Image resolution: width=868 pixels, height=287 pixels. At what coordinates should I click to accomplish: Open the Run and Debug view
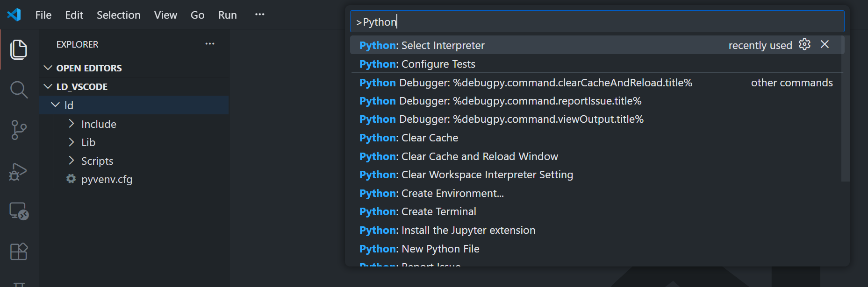(19, 171)
